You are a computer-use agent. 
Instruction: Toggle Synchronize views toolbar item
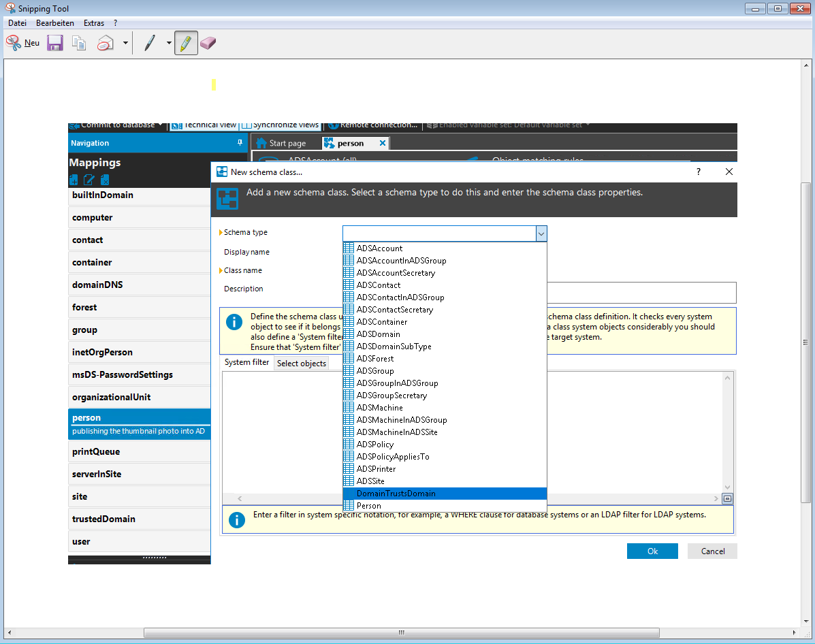[x=281, y=127]
